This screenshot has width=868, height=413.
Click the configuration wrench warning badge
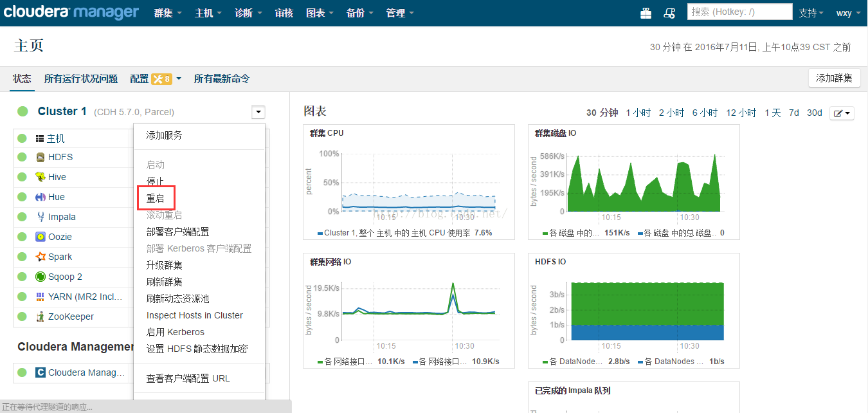coord(161,78)
